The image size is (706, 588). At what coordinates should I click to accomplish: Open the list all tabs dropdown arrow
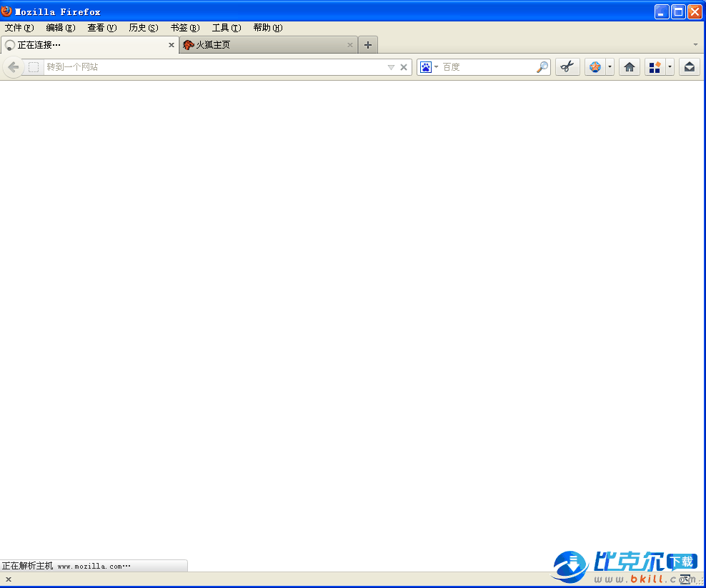pos(695,44)
